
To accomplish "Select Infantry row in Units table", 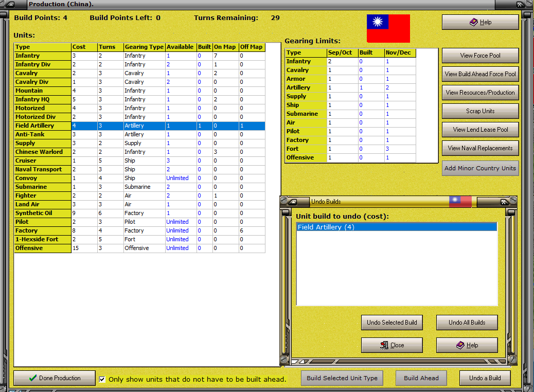I will (139, 56).
